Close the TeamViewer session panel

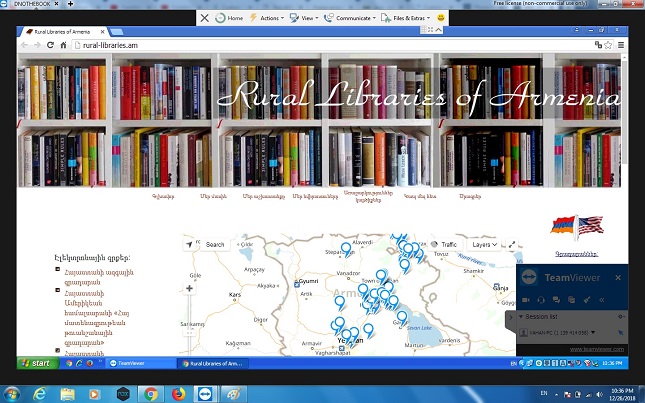618,278
